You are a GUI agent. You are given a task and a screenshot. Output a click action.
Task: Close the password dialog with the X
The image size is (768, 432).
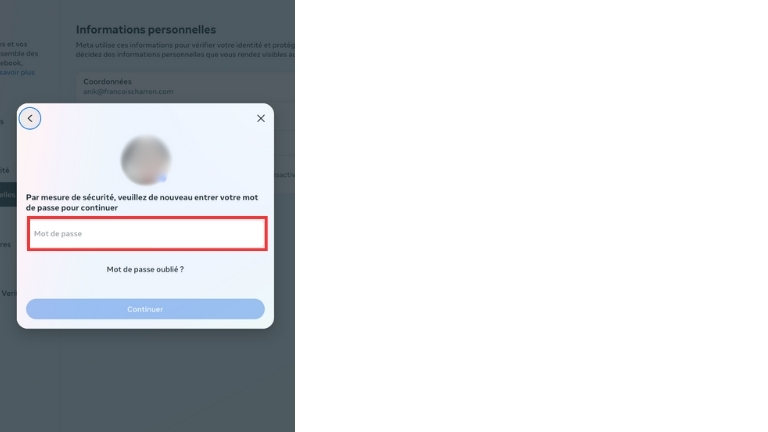(261, 119)
